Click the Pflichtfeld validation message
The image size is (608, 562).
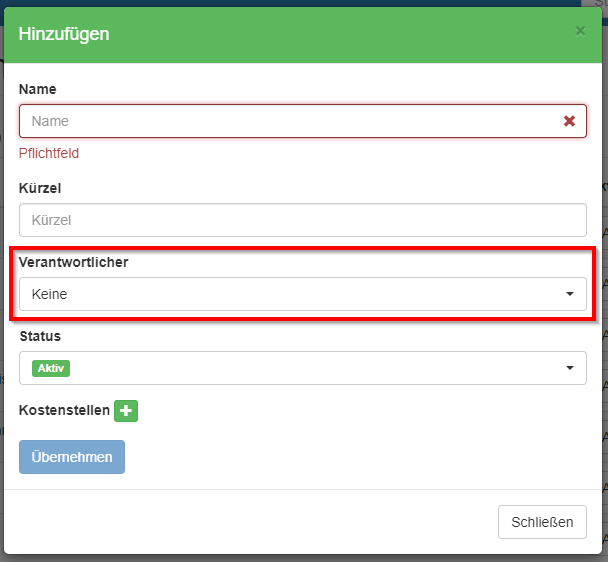49,153
